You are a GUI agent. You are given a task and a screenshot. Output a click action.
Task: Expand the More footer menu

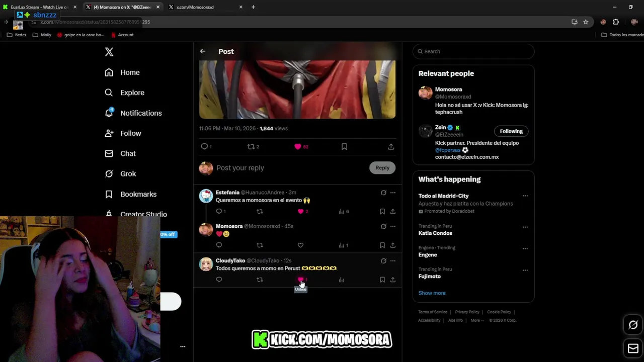coord(477,320)
